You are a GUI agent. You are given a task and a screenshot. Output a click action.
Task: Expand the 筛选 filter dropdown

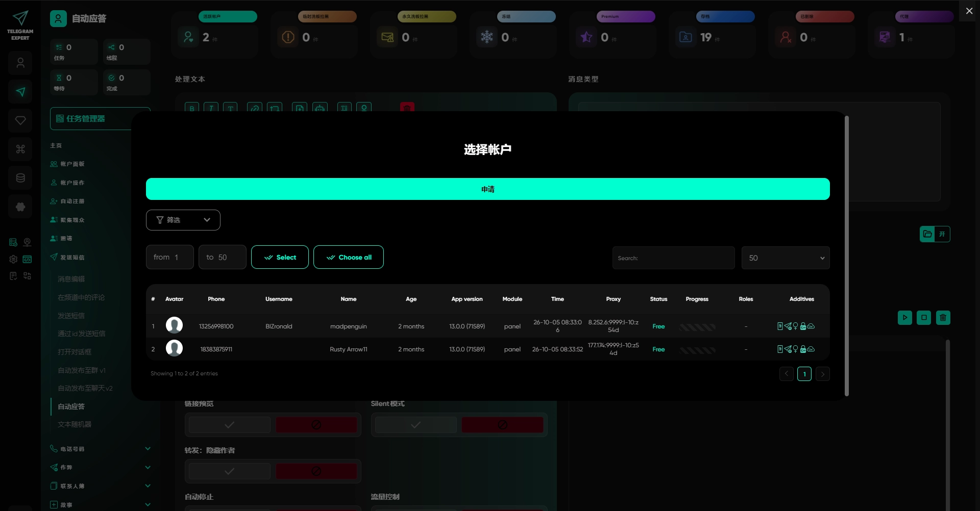[x=183, y=220]
